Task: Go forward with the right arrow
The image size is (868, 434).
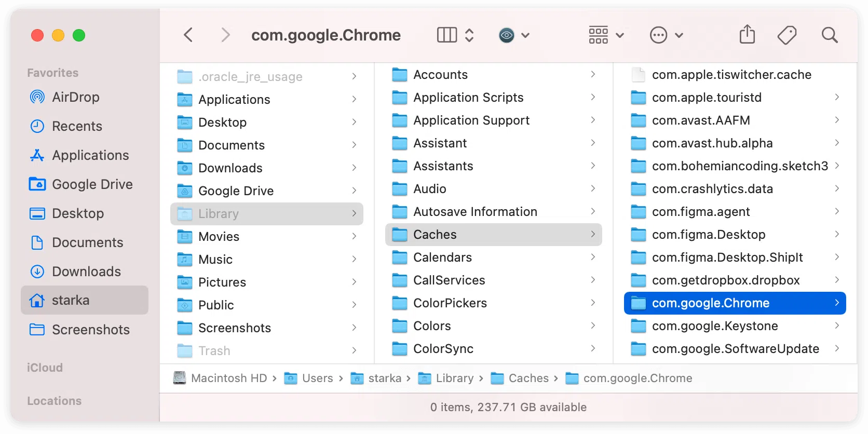Action: (225, 35)
